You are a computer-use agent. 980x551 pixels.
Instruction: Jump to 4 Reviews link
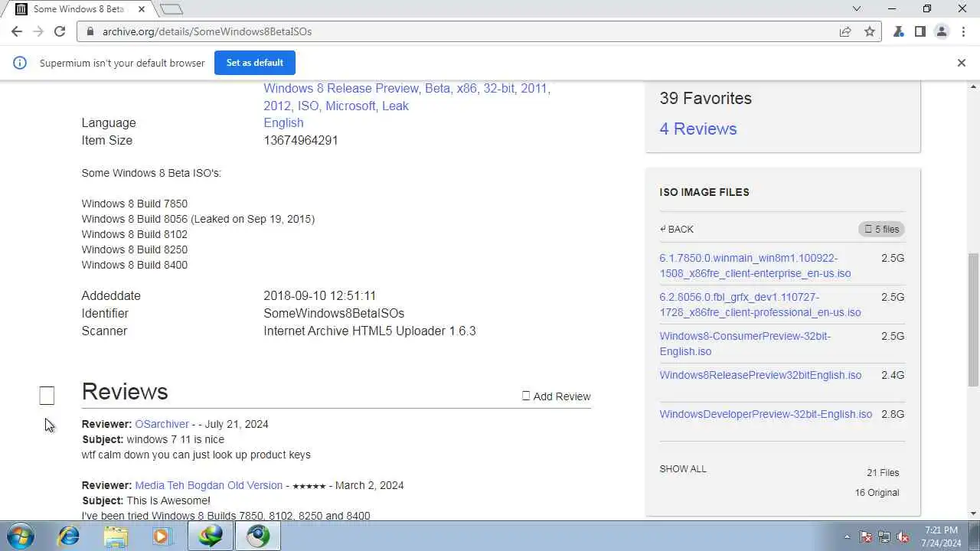698,129
